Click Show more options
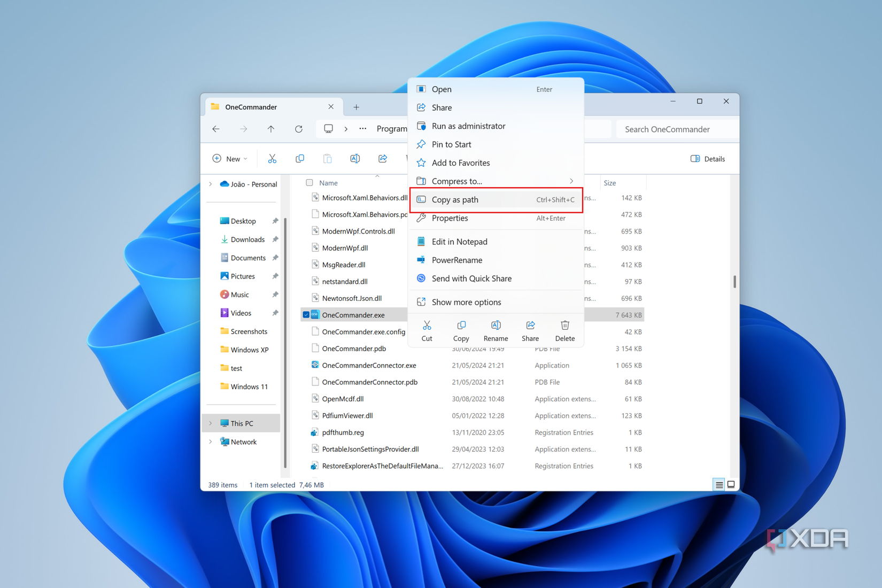 tap(466, 302)
